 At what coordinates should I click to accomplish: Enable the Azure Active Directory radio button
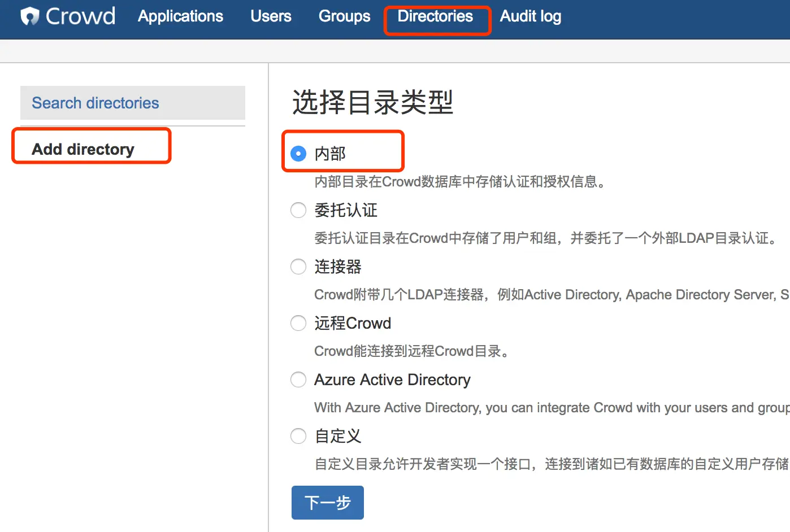point(298,380)
